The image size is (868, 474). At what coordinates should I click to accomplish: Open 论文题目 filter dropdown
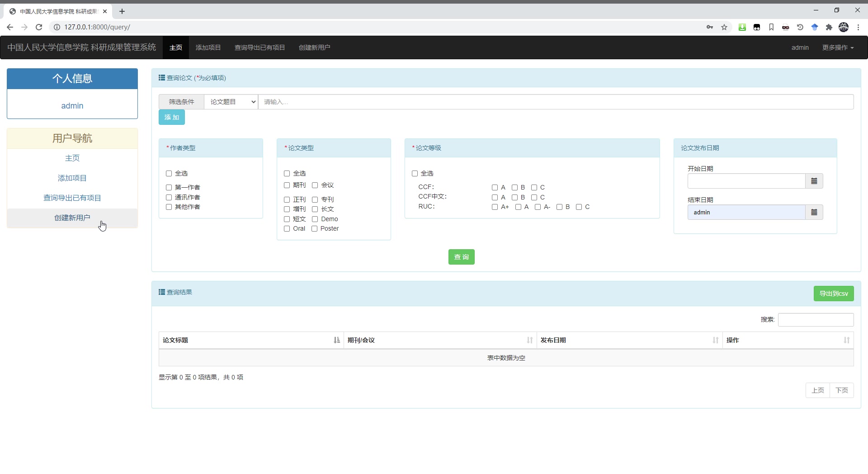tap(231, 102)
